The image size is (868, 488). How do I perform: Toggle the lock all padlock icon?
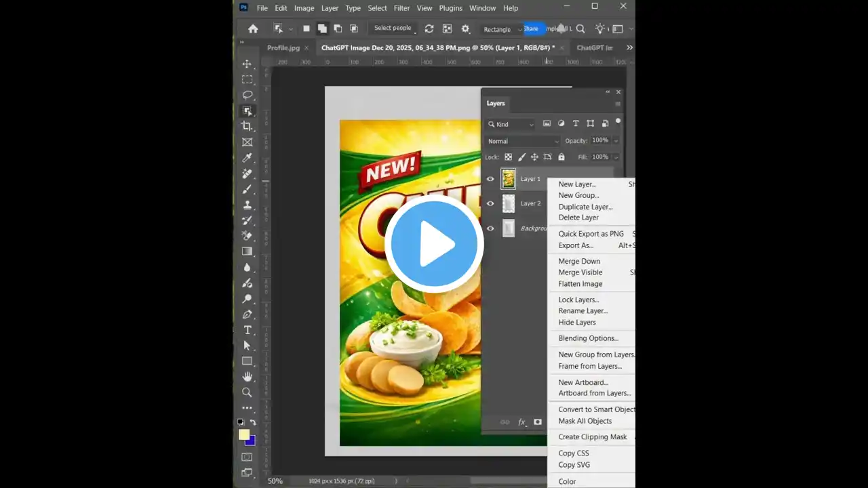[x=561, y=157]
